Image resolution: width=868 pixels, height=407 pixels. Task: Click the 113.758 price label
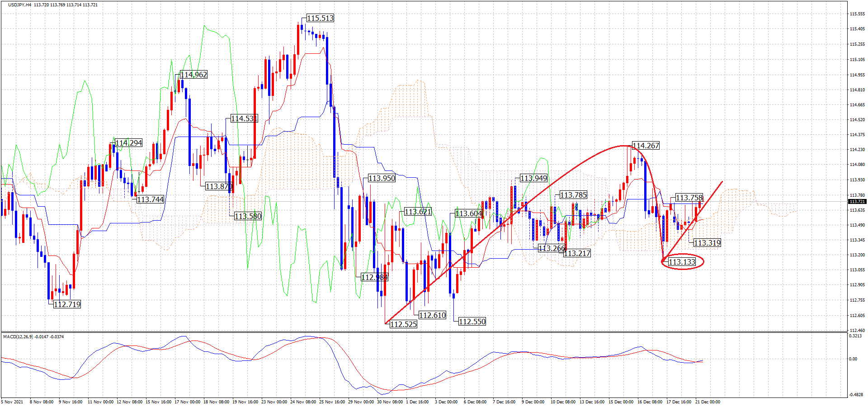tap(689, 198)
